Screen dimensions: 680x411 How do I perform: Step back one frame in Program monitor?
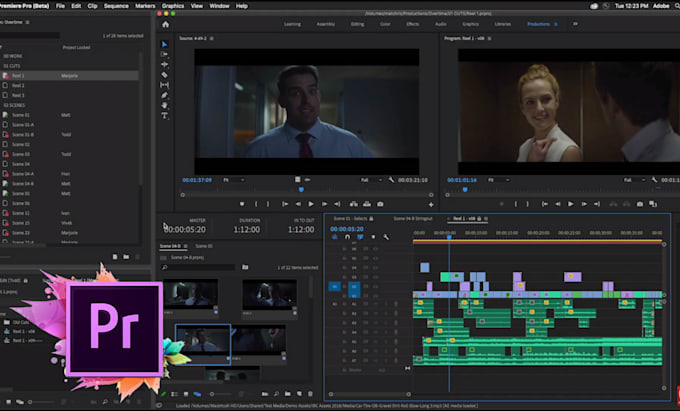click(558, 204)
